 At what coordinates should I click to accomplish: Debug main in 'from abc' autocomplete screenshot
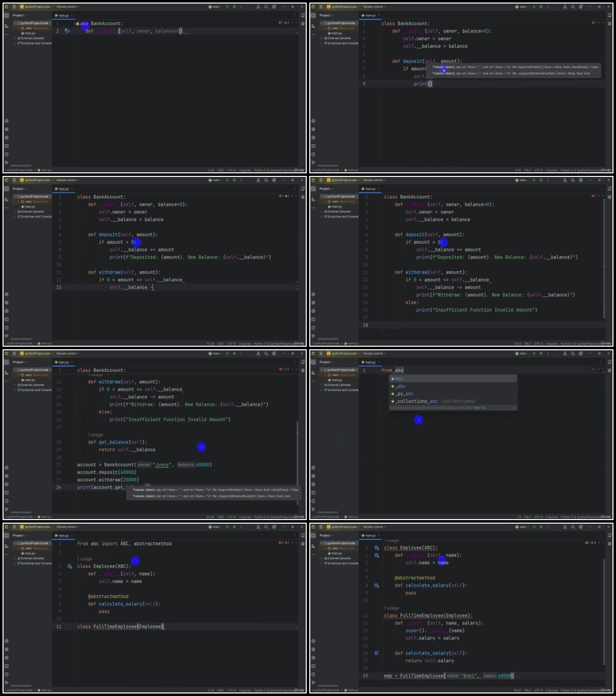click(540, 354)
